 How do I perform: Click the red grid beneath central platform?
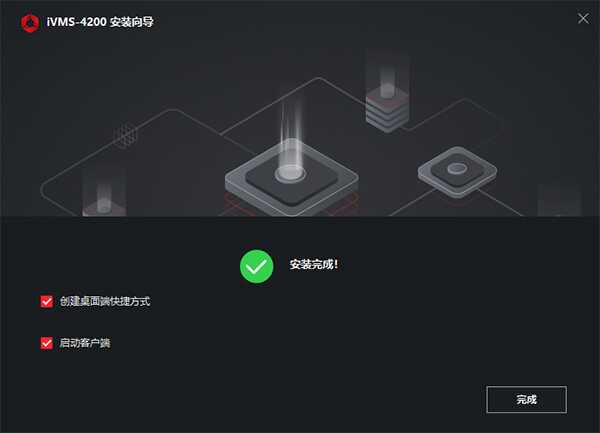(292, 205)
